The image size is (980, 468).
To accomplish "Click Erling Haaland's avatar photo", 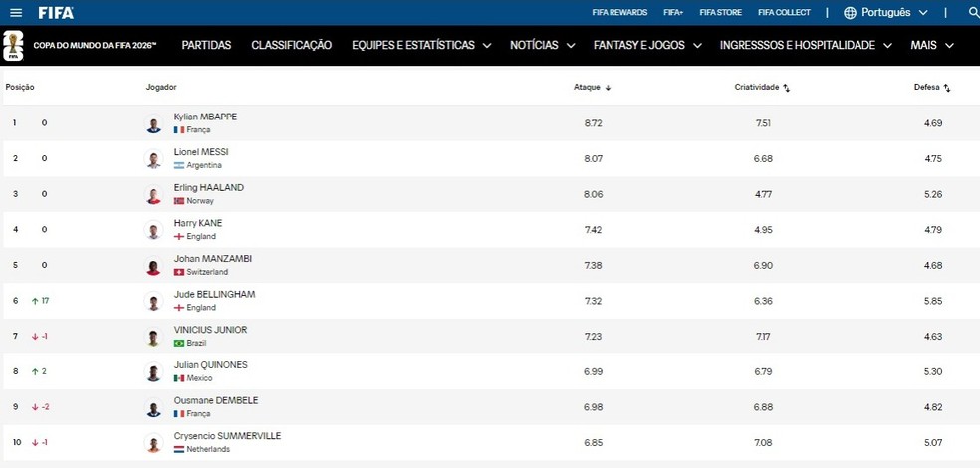I will pos(153,195).
